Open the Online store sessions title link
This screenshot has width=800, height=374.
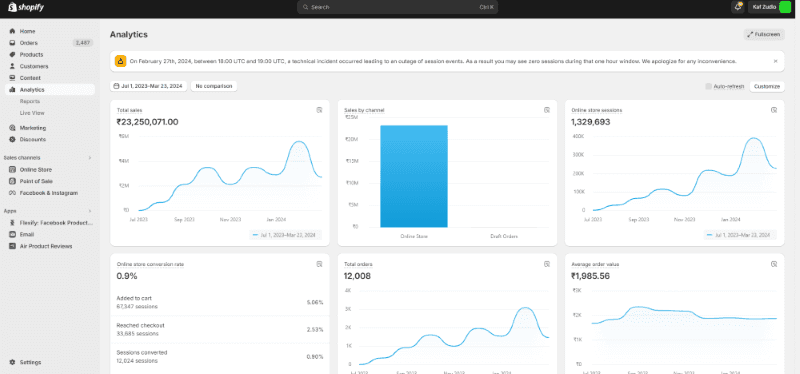596,110
